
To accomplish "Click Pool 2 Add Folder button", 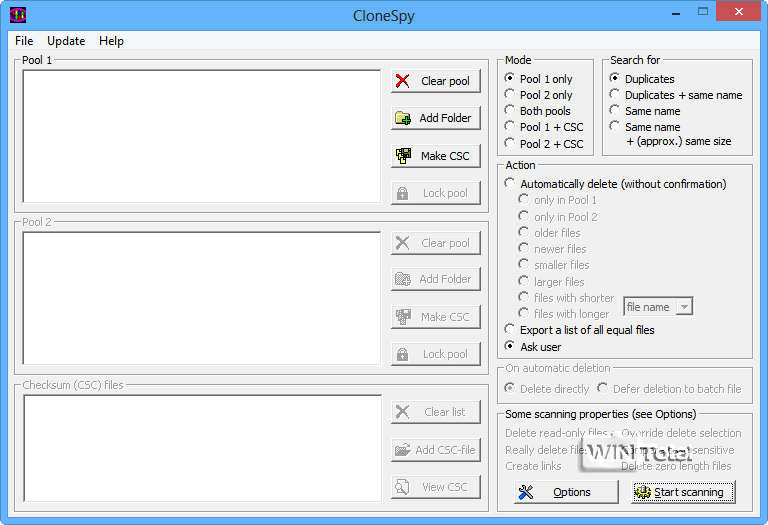I will (435, 279).
